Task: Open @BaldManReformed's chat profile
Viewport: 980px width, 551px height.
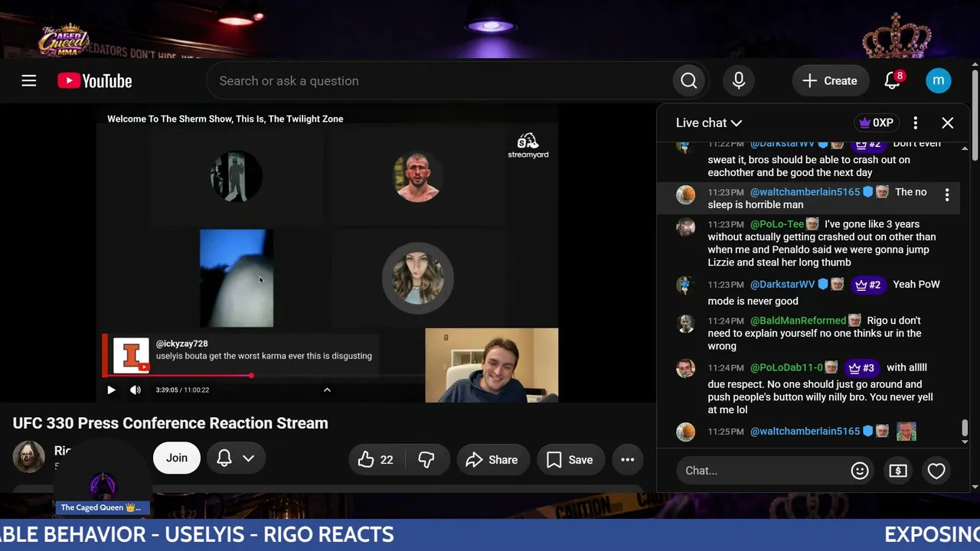Action: click(x=799, y=321)
